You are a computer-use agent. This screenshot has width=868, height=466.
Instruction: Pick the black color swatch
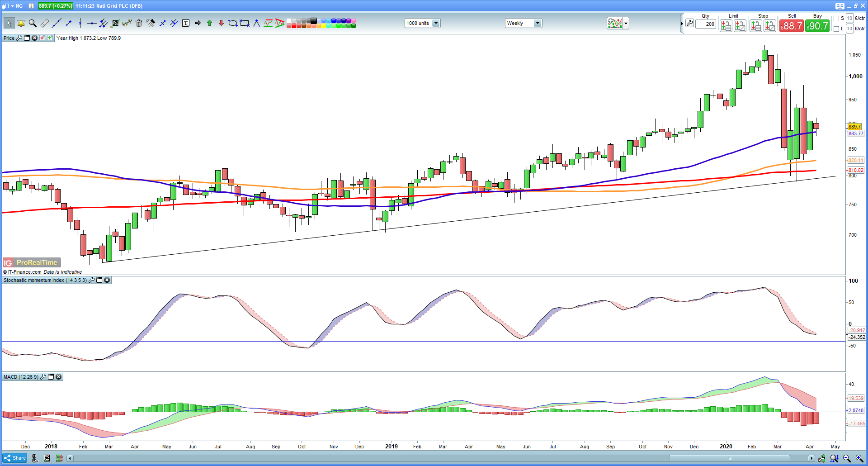(x=314, y=21)
